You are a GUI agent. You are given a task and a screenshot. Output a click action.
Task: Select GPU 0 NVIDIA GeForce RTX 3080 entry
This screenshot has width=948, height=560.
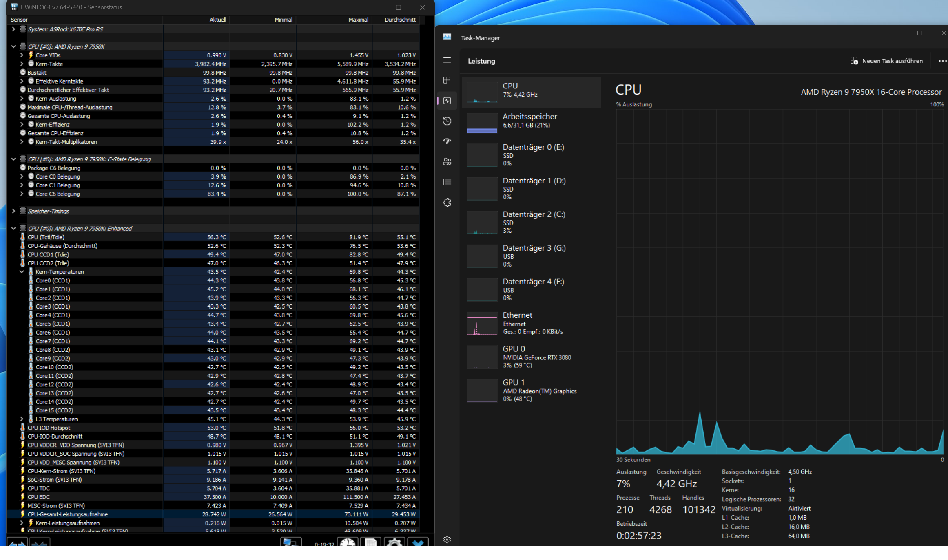(x=531, y=357)
